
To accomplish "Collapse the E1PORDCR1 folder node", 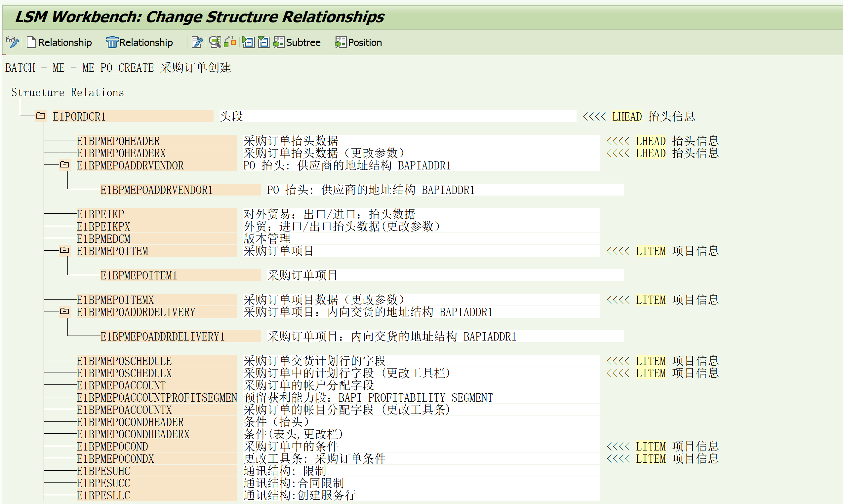I will tap(40, 116).
